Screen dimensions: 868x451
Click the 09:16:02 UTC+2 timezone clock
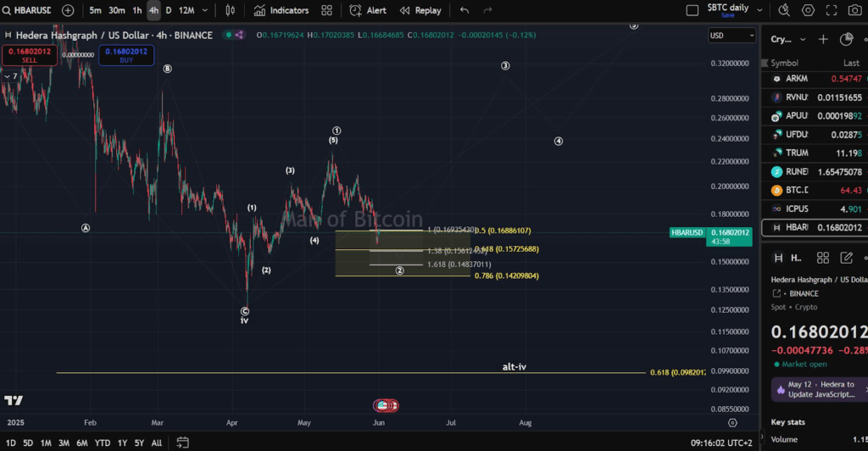pos(721,443)
